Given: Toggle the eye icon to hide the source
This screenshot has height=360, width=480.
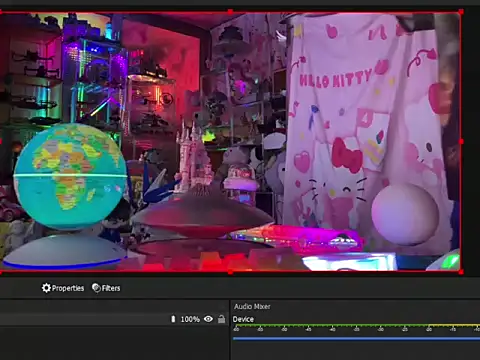Looking at the screenshot, I should (x=208, y=319).
